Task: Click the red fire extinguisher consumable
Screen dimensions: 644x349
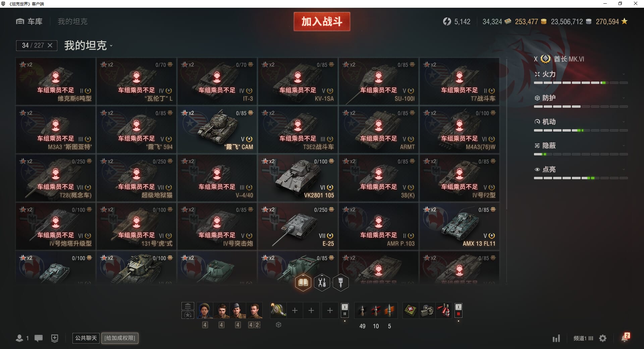Action: 444,310
